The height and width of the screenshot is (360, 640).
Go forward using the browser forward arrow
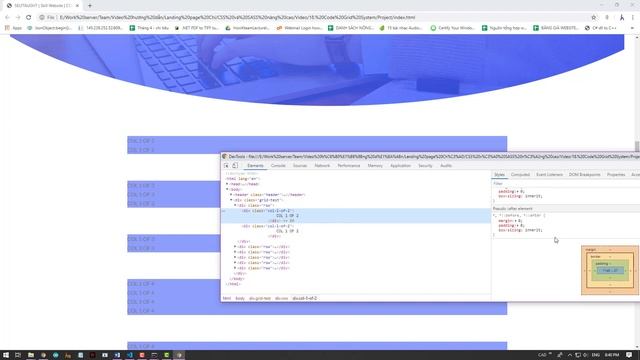point(18,18)
